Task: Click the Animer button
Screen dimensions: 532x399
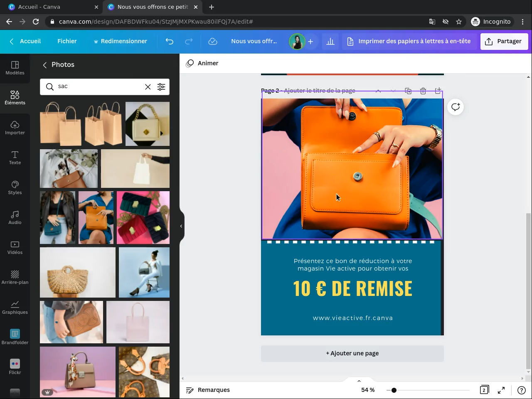Action: tap(202, 63)
